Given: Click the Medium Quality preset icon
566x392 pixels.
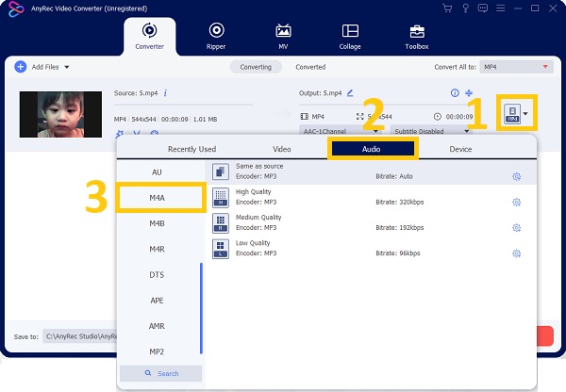Looking at the screenshot, I should (221, 223).
